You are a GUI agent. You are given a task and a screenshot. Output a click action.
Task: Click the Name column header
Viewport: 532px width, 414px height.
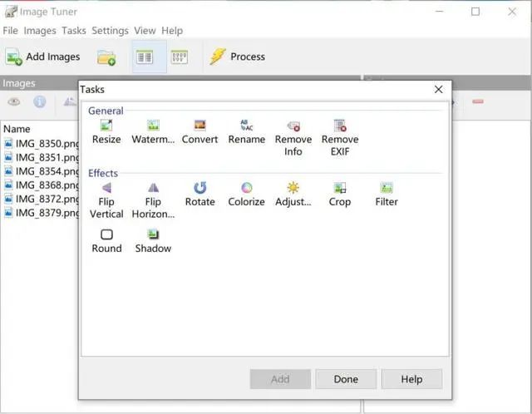(x=17, y=129)
